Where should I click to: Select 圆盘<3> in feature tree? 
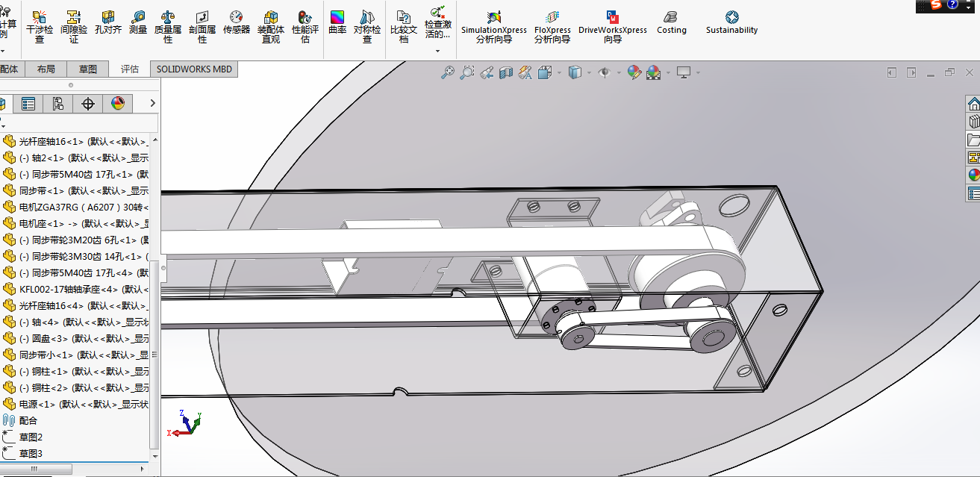tap(75, 338)
